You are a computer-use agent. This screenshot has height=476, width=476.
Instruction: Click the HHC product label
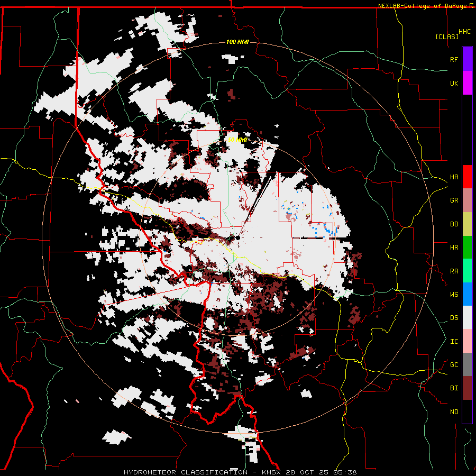[x=465, y=32]
